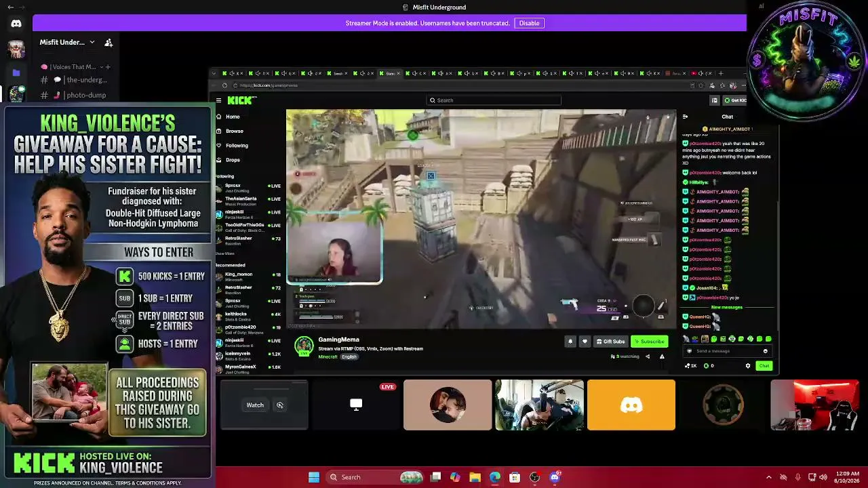Click the Kick search field
The height and width of the screenshot is (488, 868).
point(494,100)
